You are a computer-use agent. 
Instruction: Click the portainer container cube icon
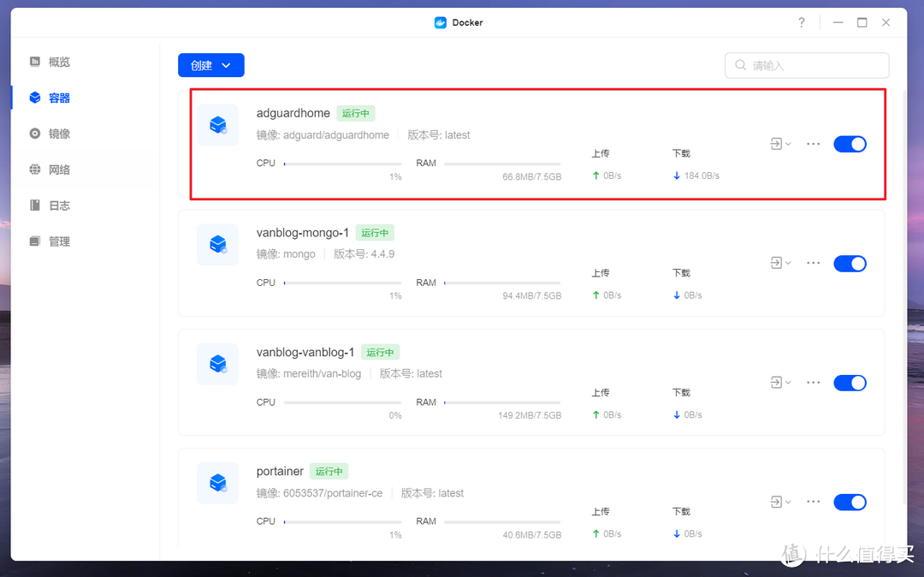click(x=217, y=483)
